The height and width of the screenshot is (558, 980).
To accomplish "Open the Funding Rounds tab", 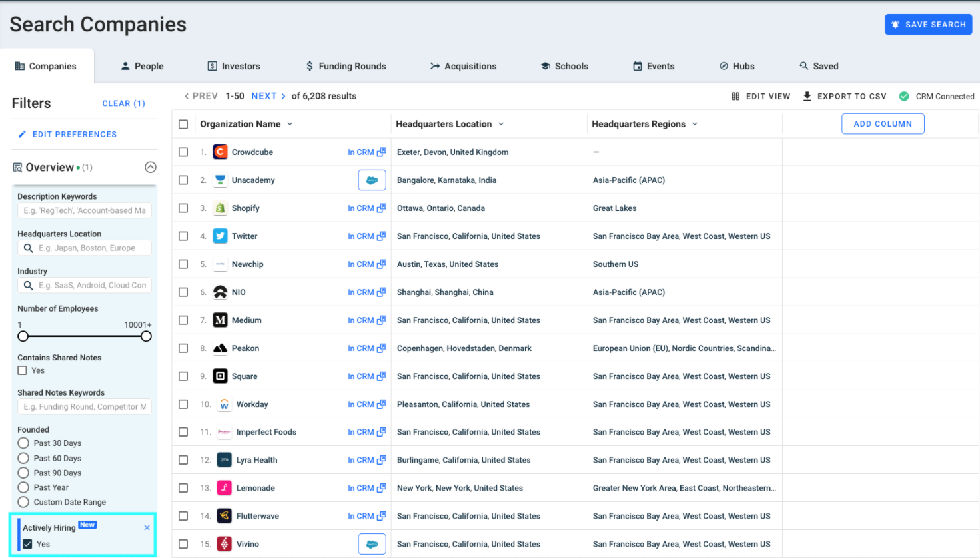I will 345,65.
